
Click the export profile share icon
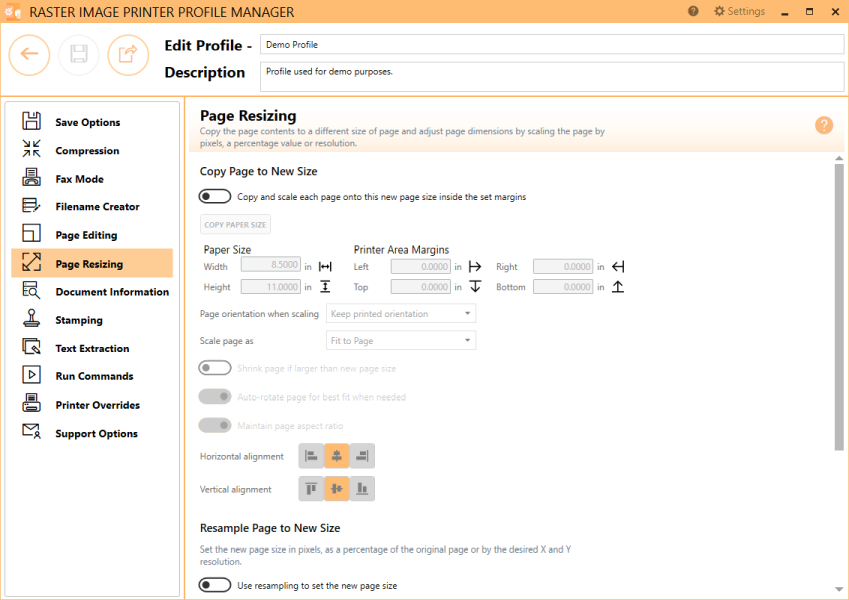point(128,55)
